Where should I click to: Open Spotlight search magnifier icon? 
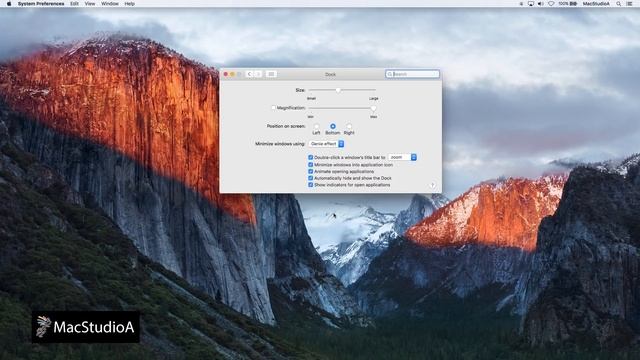pos(619,4)
